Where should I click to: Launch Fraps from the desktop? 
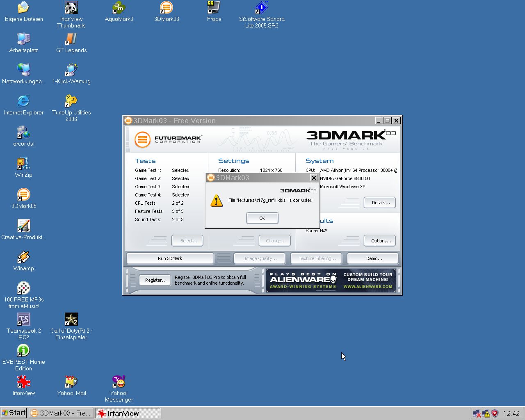point(214,11)
